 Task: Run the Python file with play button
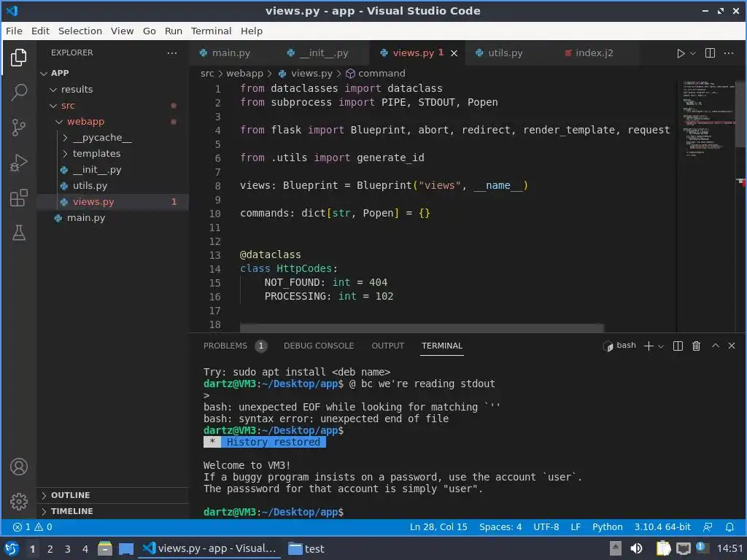[x=681, y=53]
